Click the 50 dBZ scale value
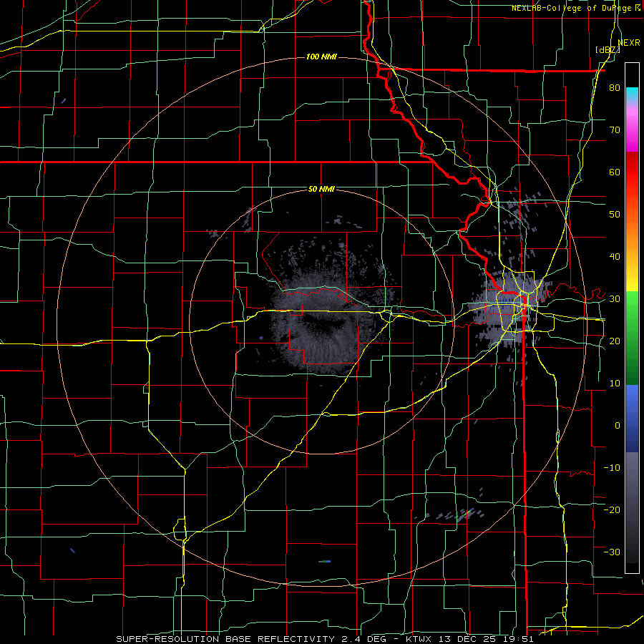644x644 pixels. tap(615, 215)
